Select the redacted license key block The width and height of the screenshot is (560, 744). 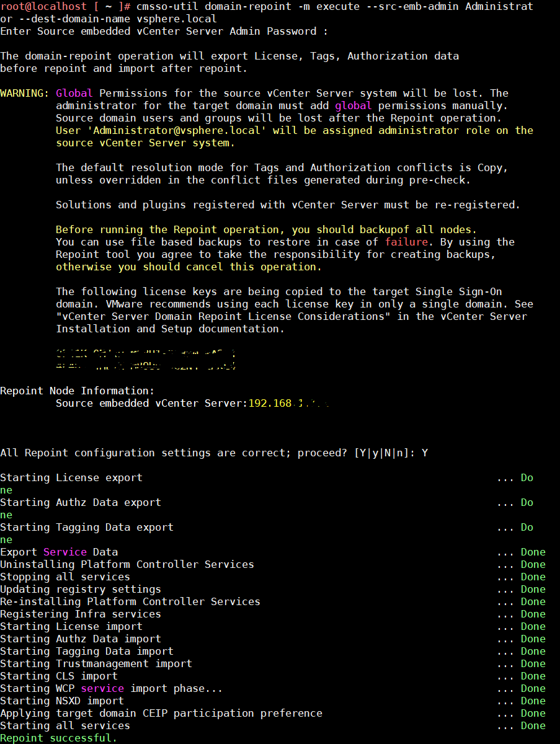tap(146, 358)
